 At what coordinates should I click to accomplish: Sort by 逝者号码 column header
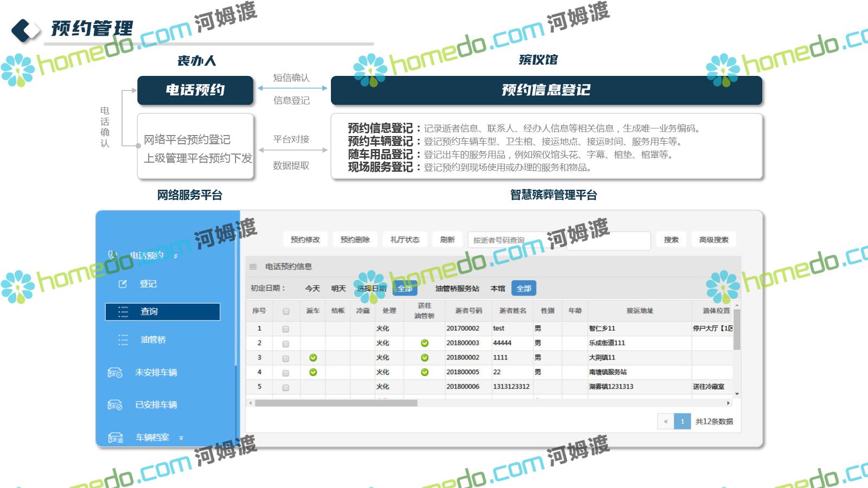click(469, 311)
